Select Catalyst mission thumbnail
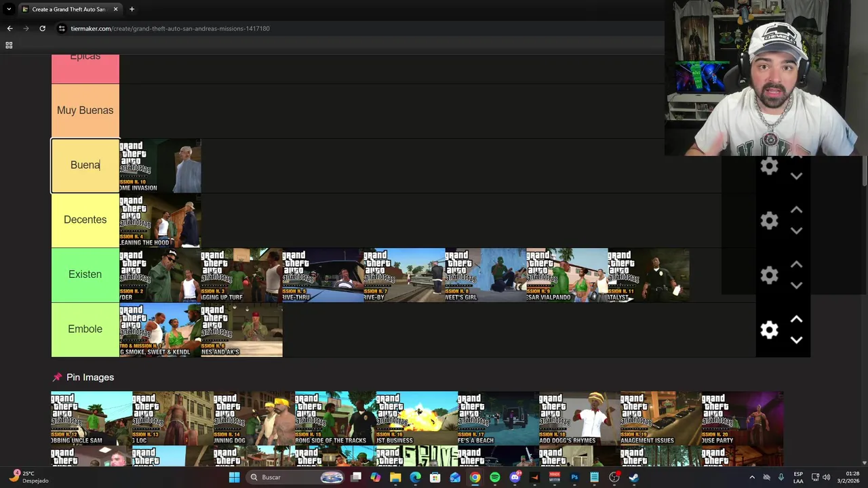This screenshot has height=488, width=868. pos(648,275)
